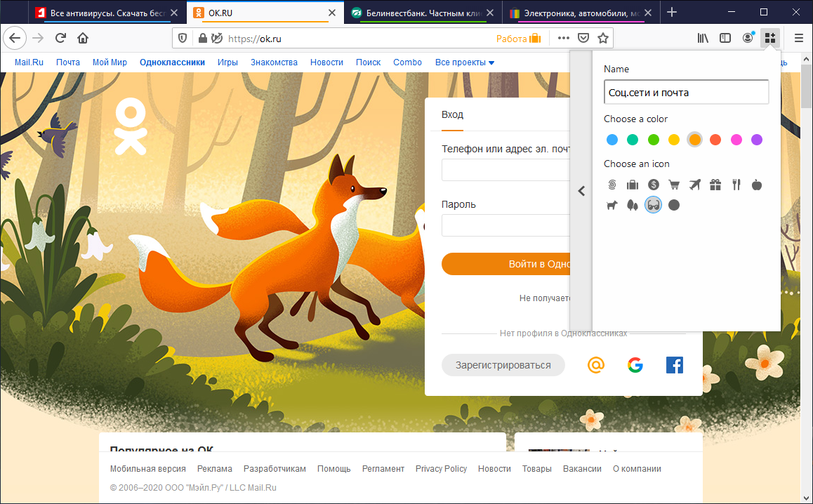Screen dimensions: 813x504
Task: Sign in with the Google icon
Action: pyautogui.click(x=635, y=365)
